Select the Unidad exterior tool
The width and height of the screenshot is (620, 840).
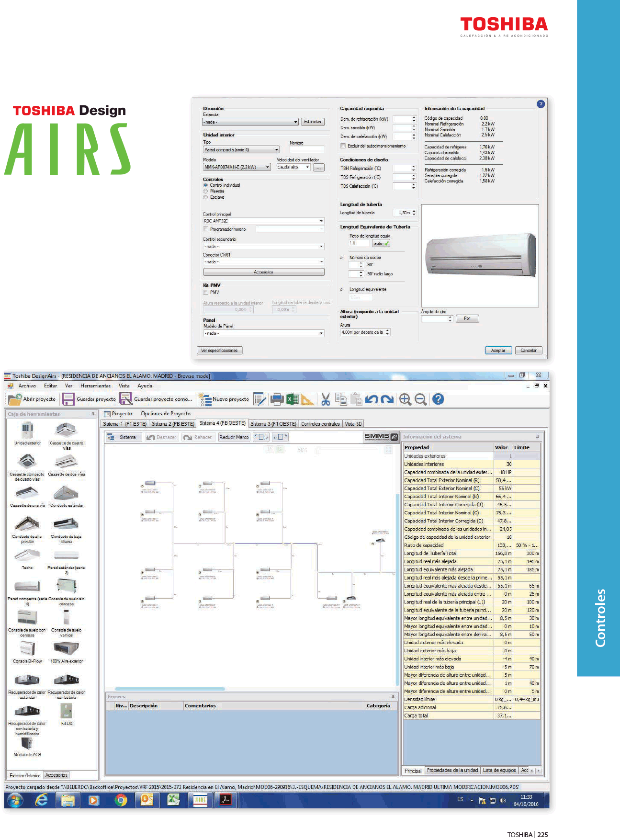click(x=27, y=430)
